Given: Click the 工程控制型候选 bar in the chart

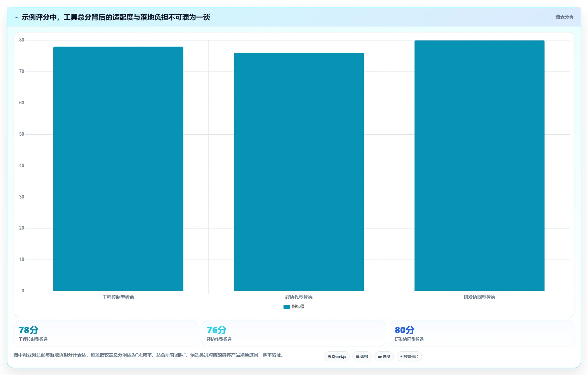Looking at the screenshot, I should point(118,169).
